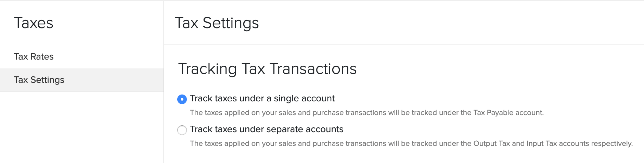Image resolution: width=644 pixels, height=163 pixels.
Task: Click the Tax Settings page title
Action: click(x=217, y=23)
